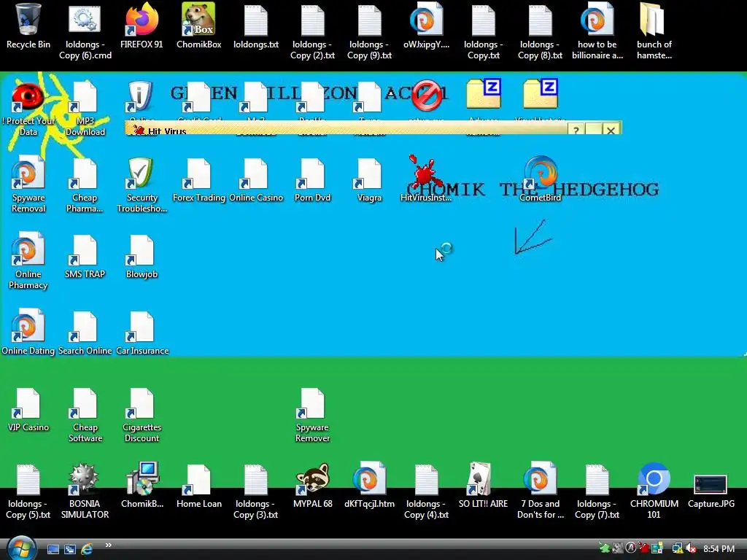The height and width of the screenshot is (560, 747).
Task: Click Switch Between Windows Quick Launch icon
Action: [x=69, y=550]
